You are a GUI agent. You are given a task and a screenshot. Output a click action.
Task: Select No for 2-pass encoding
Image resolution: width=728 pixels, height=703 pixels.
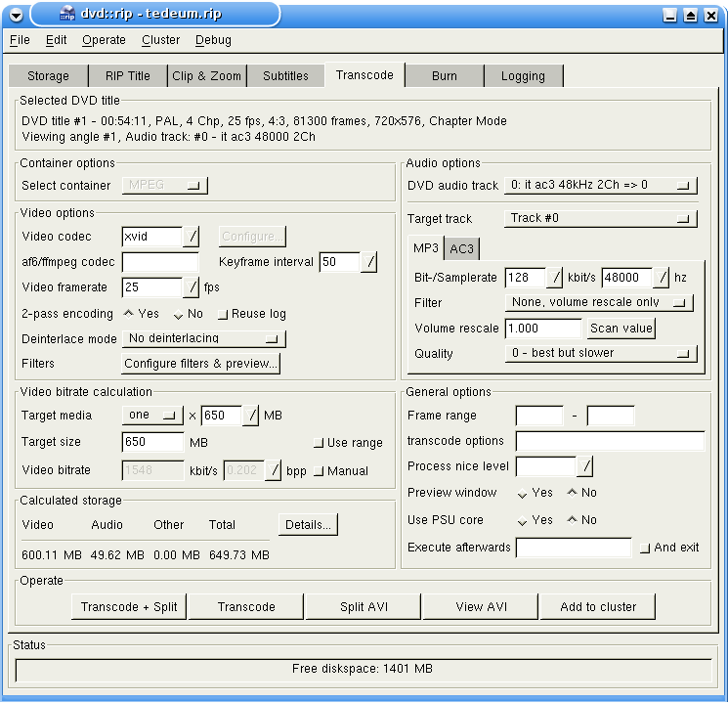(x=179, y=314)
